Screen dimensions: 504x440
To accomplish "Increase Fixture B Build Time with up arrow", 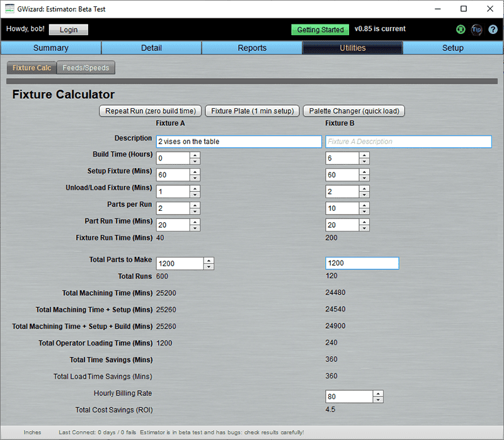I will [364, 154].
